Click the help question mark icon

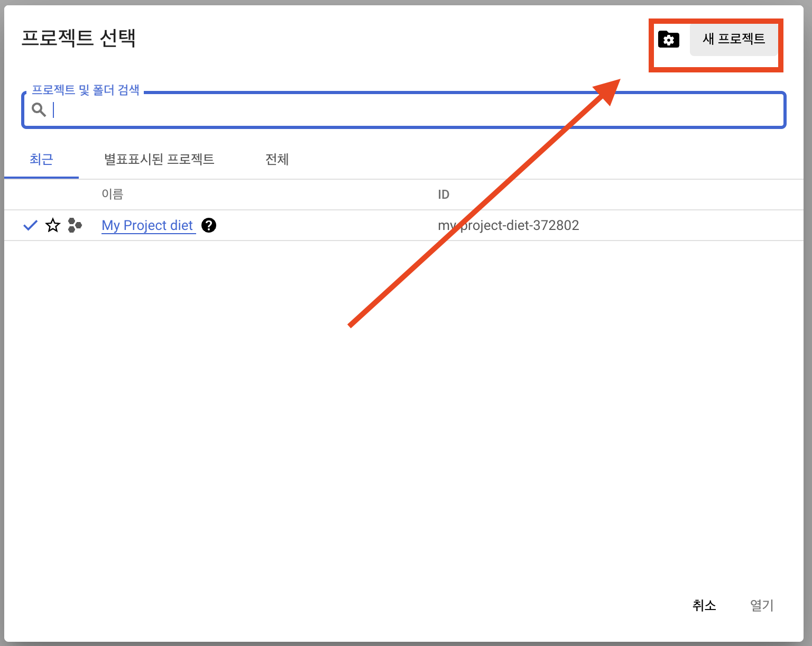coord(209,226)
